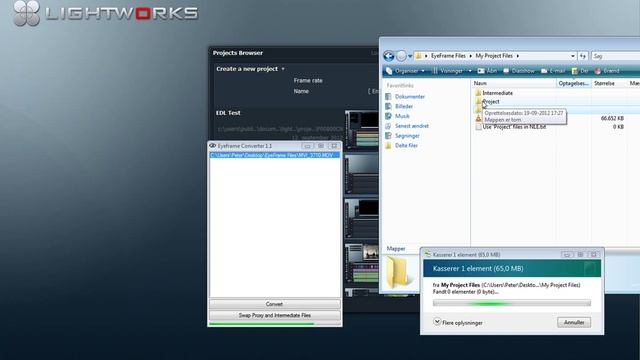
Task: Open the first project thumbnail beside EDL Test
Action: pyautogui.click(x=362, y=129)
